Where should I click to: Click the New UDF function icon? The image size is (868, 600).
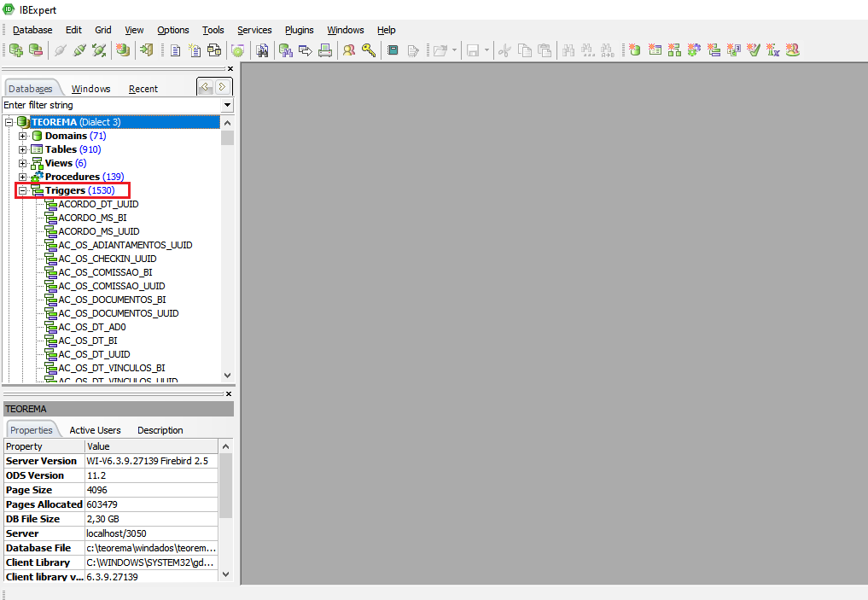coord(772,50)
